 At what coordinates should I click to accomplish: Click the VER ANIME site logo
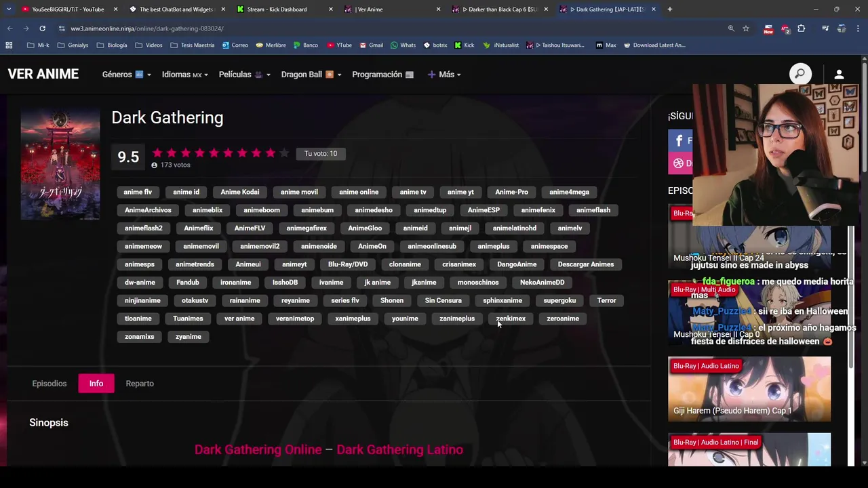[x=43, y=74]
